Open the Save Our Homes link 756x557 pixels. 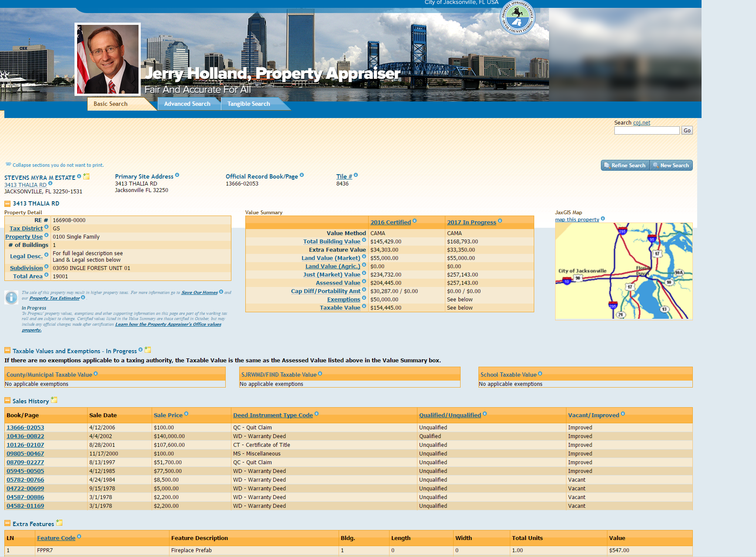coord(200,293)
